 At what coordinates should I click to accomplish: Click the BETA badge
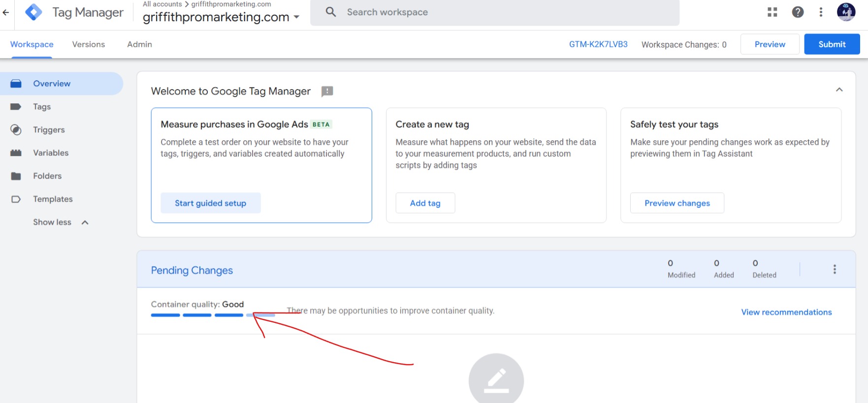point(321,124)
